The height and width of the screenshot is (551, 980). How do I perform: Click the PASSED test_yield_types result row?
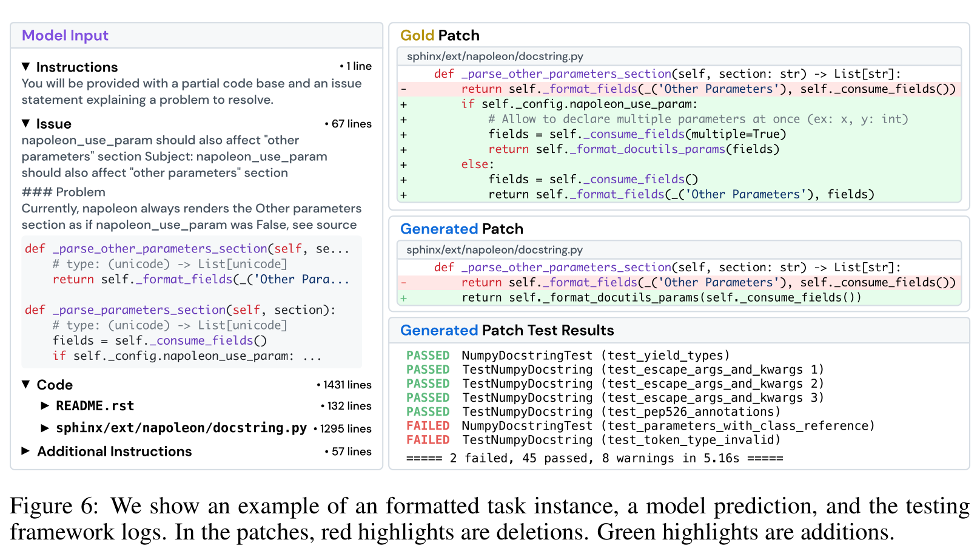tap(568, 356)
